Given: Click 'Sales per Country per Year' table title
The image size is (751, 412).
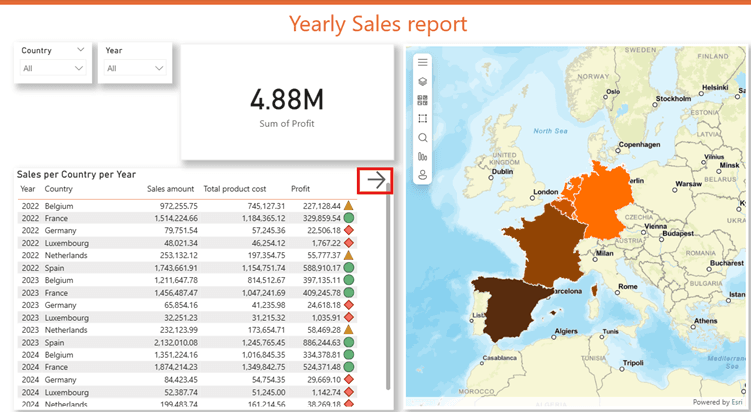Looking at the screenshot, I should pos(76,174).
